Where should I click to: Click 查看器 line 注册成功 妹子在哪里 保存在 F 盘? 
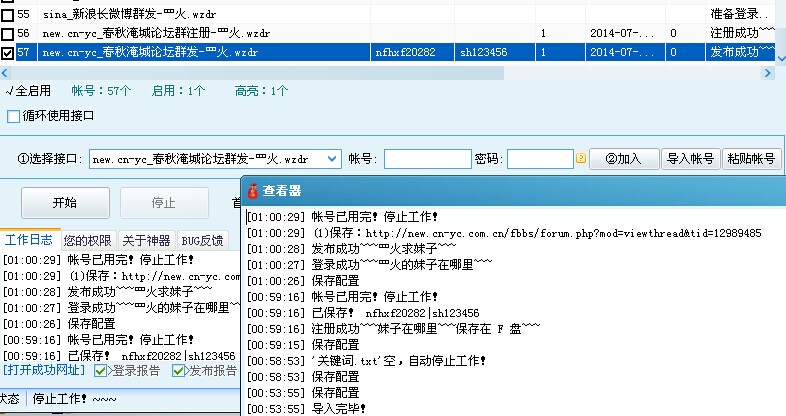tap(394, 329)
